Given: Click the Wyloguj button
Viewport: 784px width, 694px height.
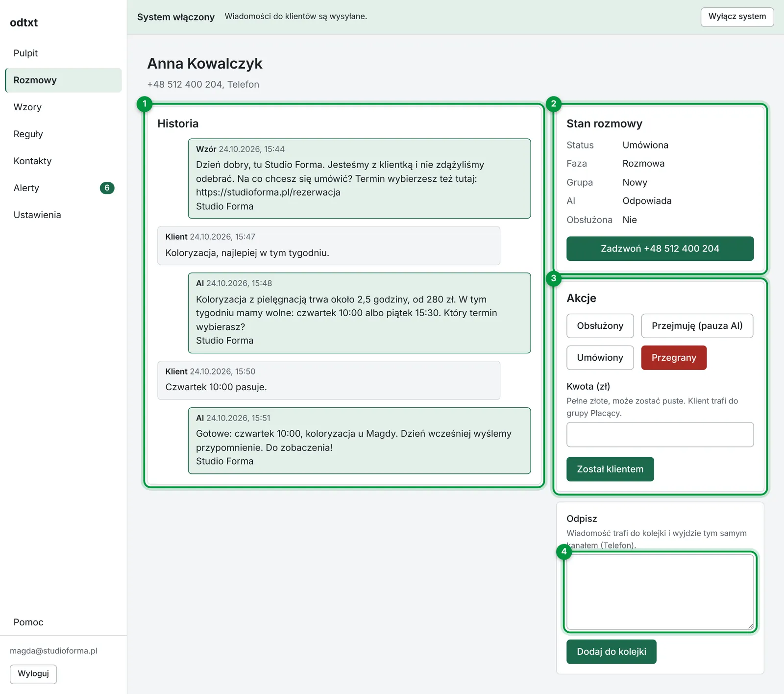Looking at the screenshot, I should (x=33, y=674).
